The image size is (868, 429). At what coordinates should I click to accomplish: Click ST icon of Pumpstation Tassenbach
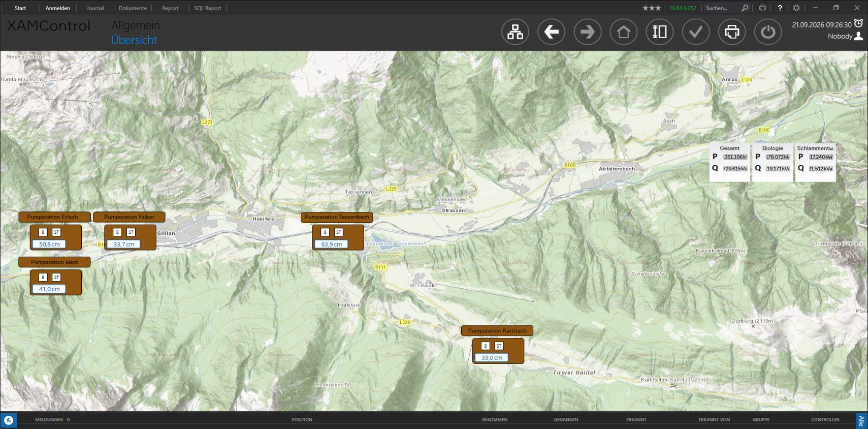pyautogui.click(x=339, y=232)
